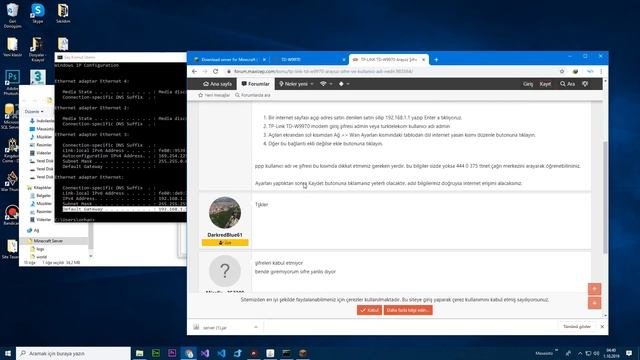Open Bandicam desktop shortcut
This screenshot has height=360, width=640.
(11, 216)
